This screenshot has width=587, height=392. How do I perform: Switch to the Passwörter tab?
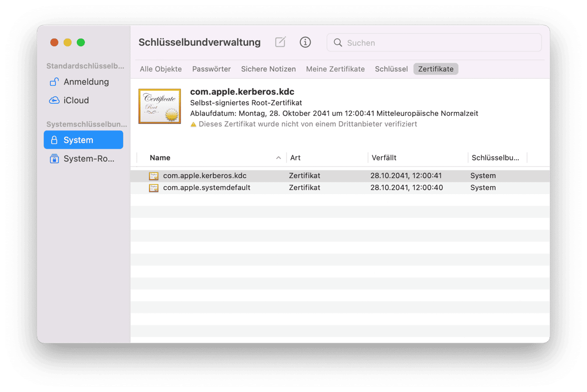(x=211, y=69)
